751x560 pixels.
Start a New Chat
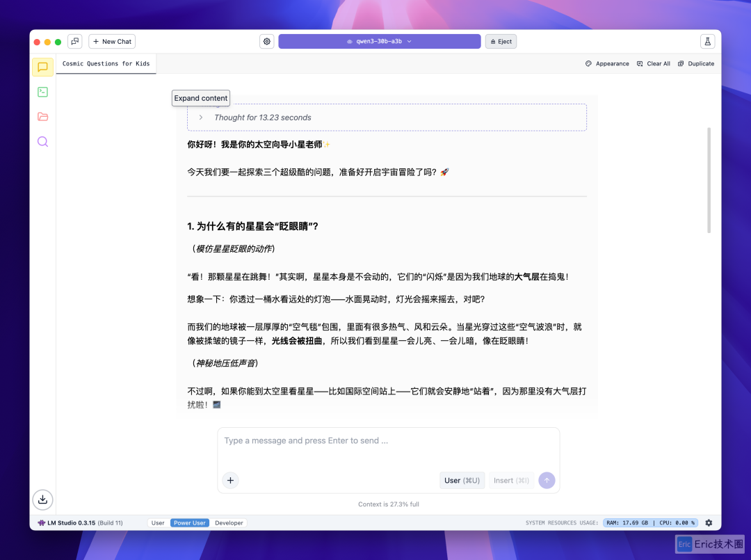pos(112,42)
